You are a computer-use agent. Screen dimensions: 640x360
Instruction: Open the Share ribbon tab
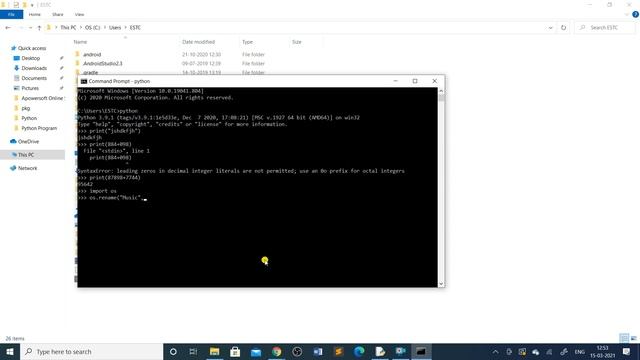pyautogui.click(x=58, y=14)
